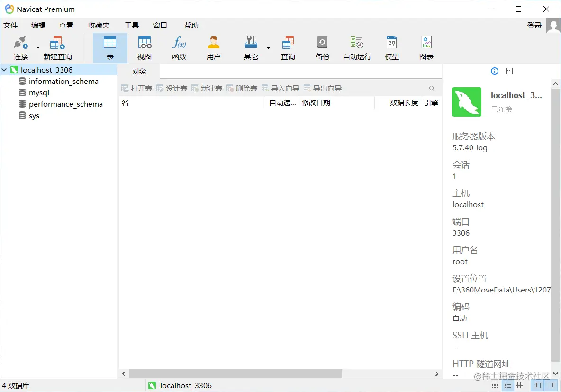Viewport: 561px width, 392px height.
Task: Open the 帮助 help menu
Action: pyautogui.click(x=191, y=26)
